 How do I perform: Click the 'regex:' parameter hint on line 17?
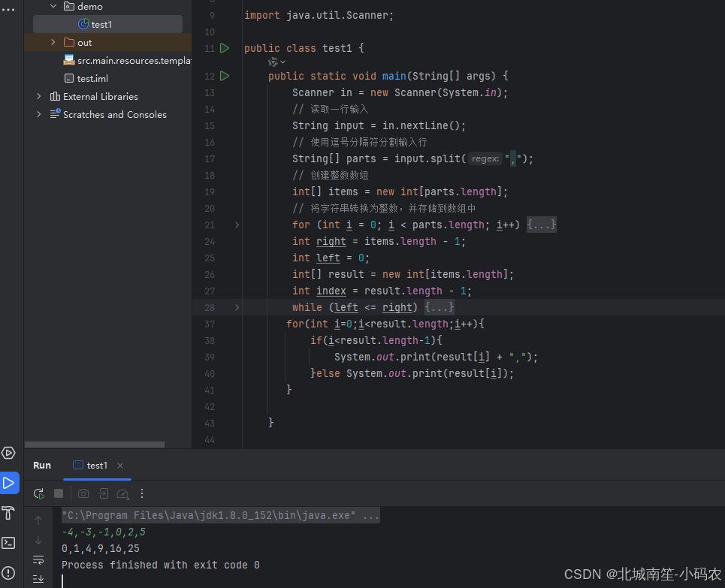pos(485,159)
